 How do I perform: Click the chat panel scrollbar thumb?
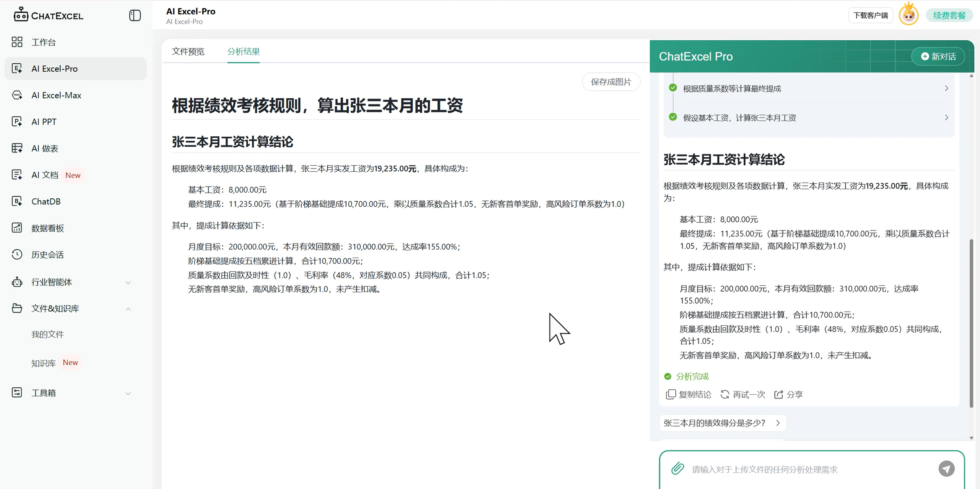coord(972,323)
